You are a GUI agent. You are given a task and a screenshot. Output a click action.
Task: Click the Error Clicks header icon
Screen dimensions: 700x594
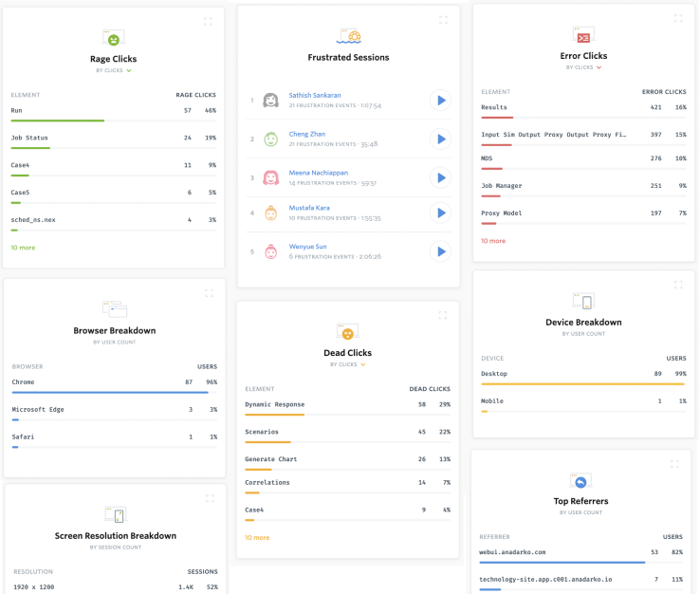(583, 35)
